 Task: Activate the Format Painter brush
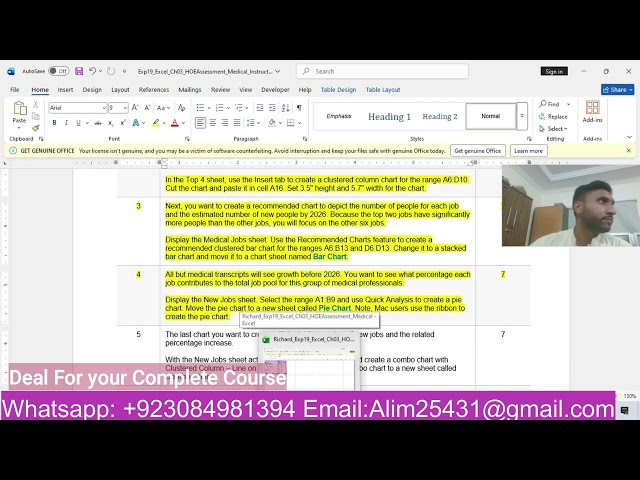point(36,128)
